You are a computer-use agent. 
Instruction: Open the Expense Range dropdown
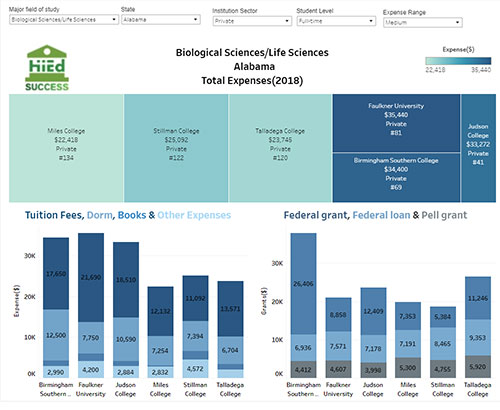[x=423, y=22]
